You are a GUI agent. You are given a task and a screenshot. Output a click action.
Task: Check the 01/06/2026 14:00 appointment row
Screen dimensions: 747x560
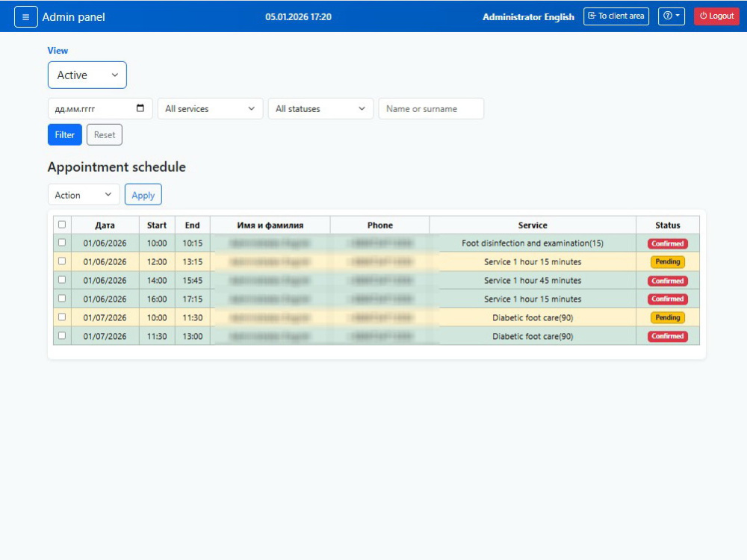pos(62,279)
